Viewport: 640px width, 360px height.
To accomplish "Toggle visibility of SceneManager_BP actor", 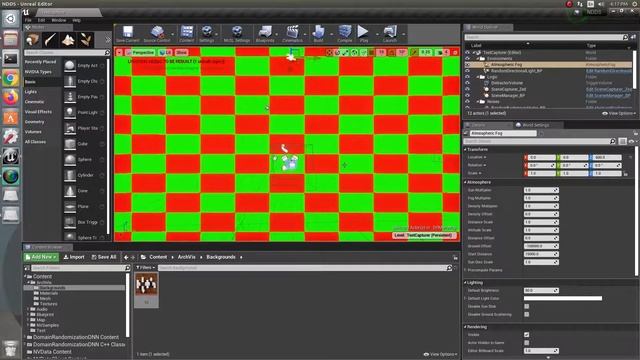I will coord(467,95).
